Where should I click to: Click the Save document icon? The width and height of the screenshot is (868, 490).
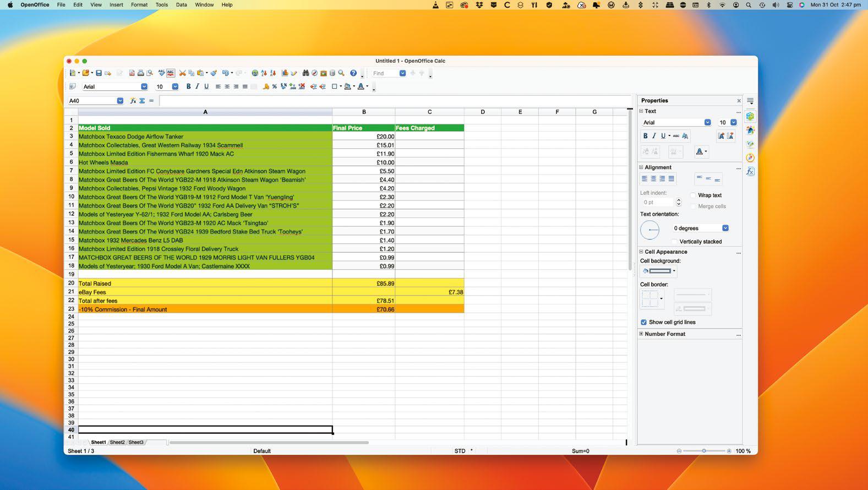[x=99, y=73]
